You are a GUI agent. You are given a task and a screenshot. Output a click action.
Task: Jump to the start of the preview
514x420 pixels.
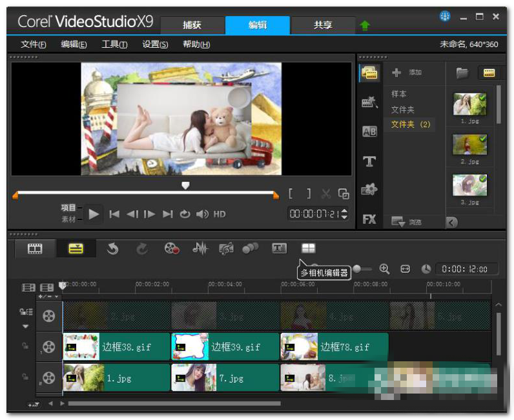pyautogui.click(x=114, y=214)
